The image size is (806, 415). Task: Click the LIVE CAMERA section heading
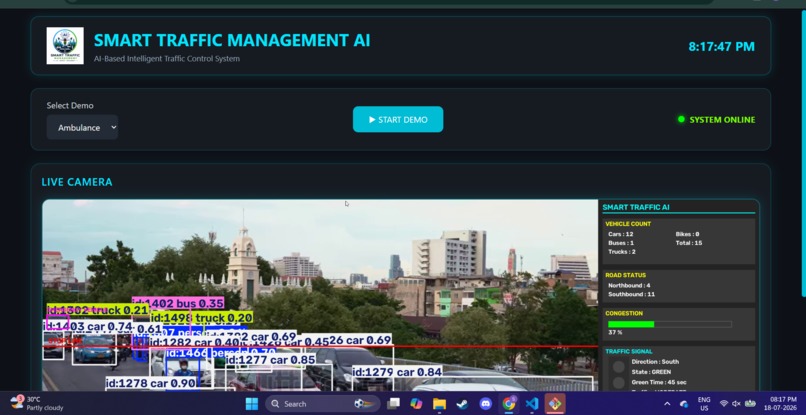pos(77,182)
